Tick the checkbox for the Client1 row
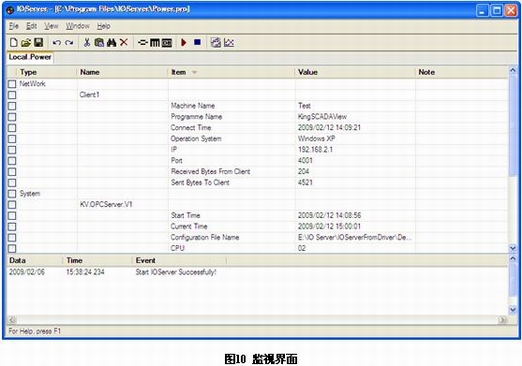The height and width of the screenshot is (366, 522). click(12, 95)
